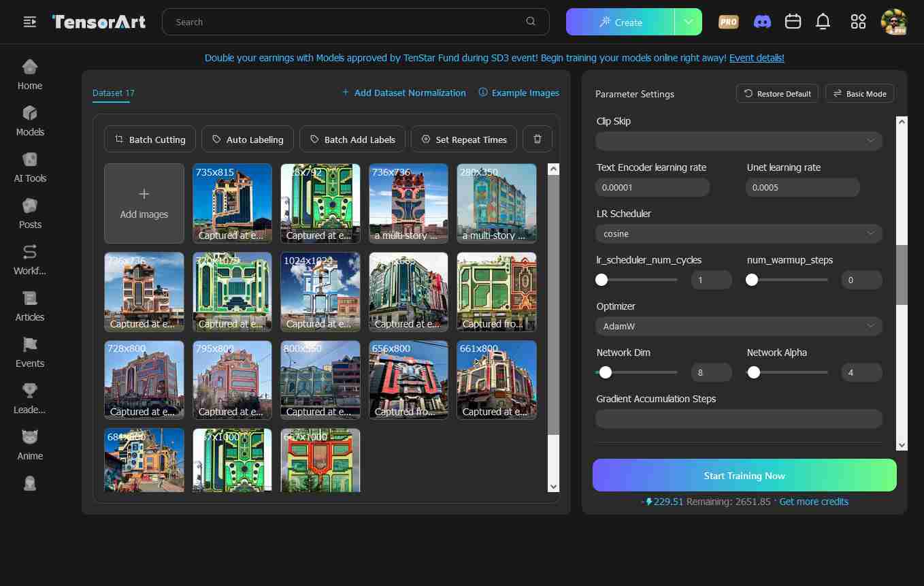924x586 pixels.
Task: Select the 735x815 dataset image
Action: [x=232, y=203]
